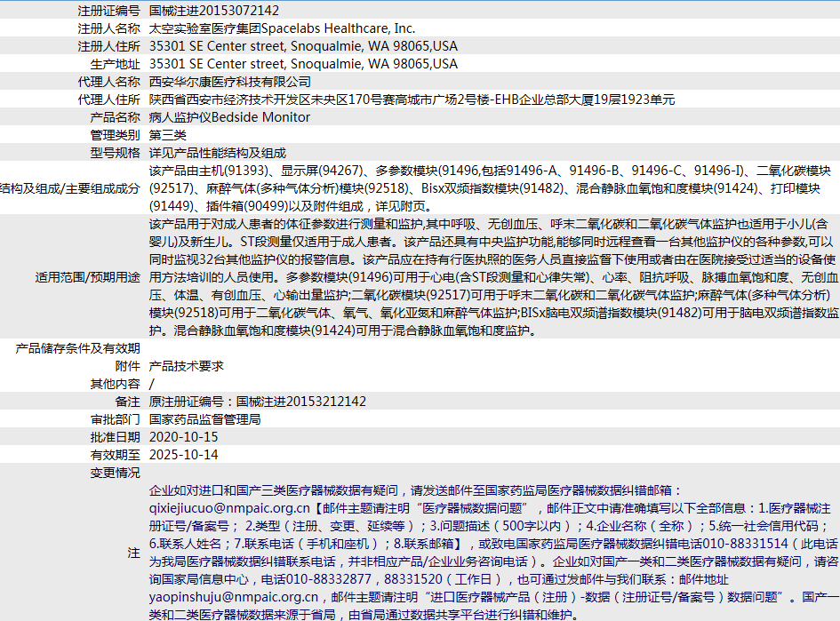This screenshot has width=840, height=621.
Task: Click email qixiejiucuo@nmpaic.org.cn in the note
Action: [229, 507]
